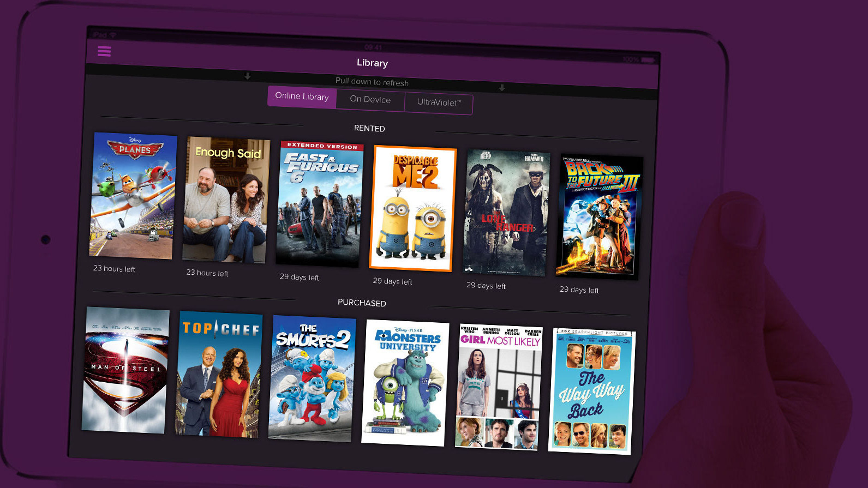Screen dimensions: 868x488
Task: Open the Top Chef poster
Action: [219, 375]
